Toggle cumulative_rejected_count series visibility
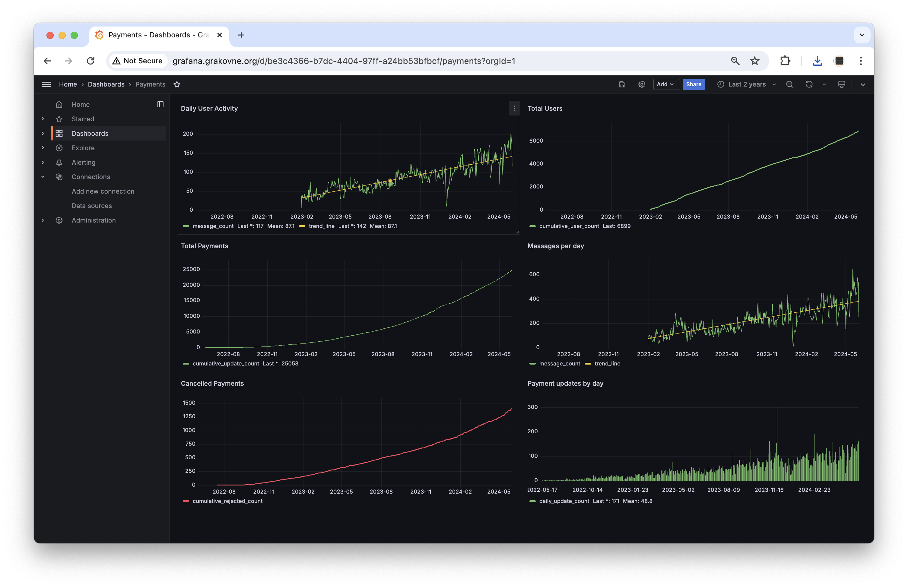 click(x=227, y=501)
